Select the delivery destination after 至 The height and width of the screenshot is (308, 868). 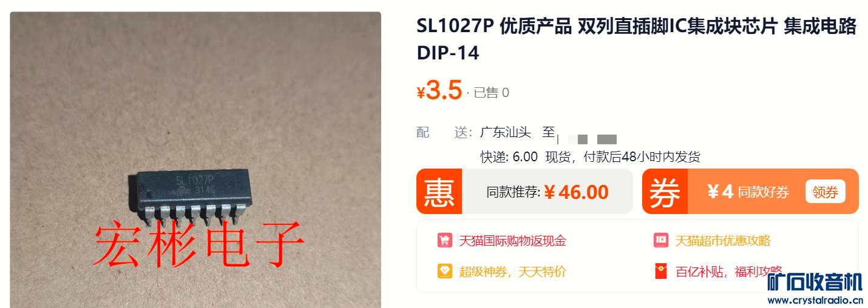coord(587,138)
